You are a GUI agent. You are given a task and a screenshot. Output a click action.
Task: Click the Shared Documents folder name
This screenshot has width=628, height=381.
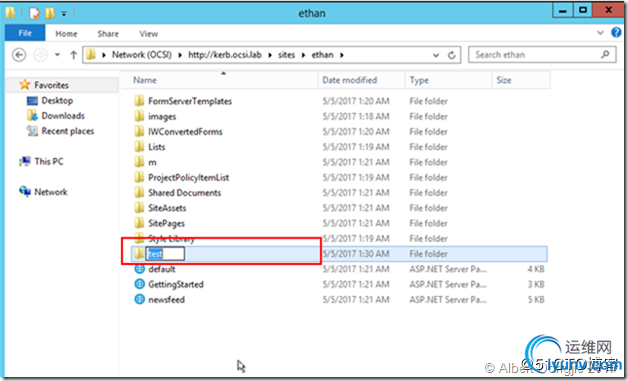pyautogui.click(x=185, y=193)
